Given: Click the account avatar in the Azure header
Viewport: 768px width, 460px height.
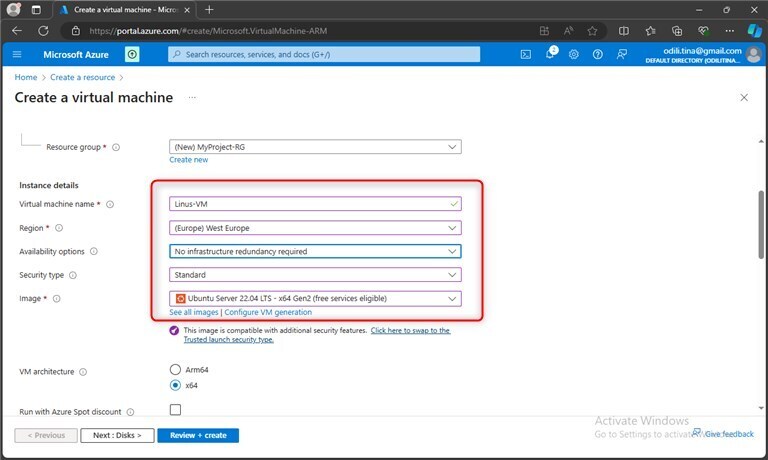Looking at the screenshot, I should coord(754,54).
